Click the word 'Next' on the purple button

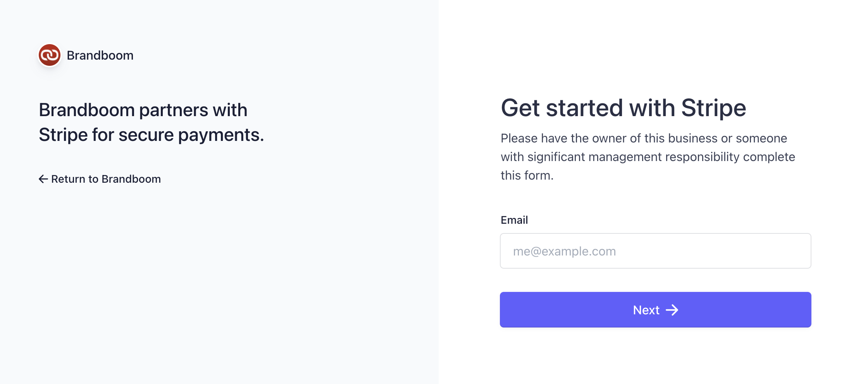646,310
